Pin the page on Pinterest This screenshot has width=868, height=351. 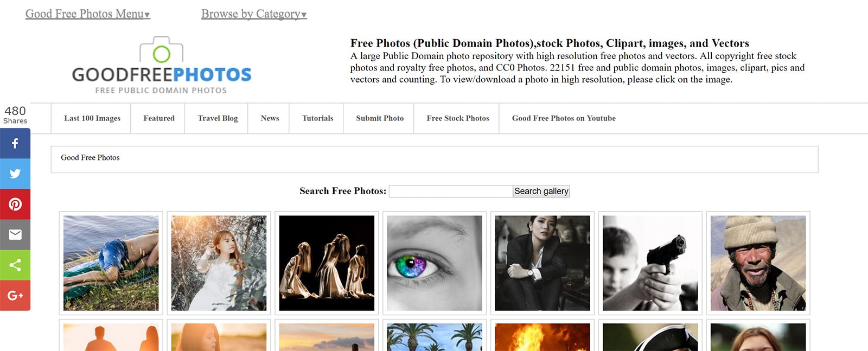(15, 204)
